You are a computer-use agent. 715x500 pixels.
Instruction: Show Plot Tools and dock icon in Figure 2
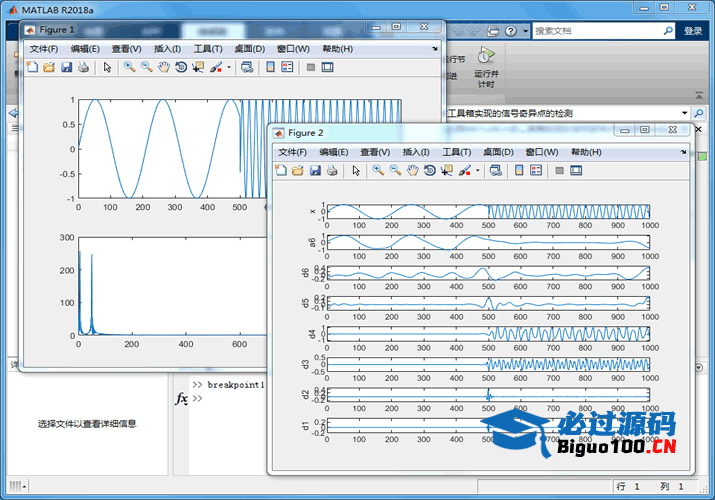click(x=576, y=170)
